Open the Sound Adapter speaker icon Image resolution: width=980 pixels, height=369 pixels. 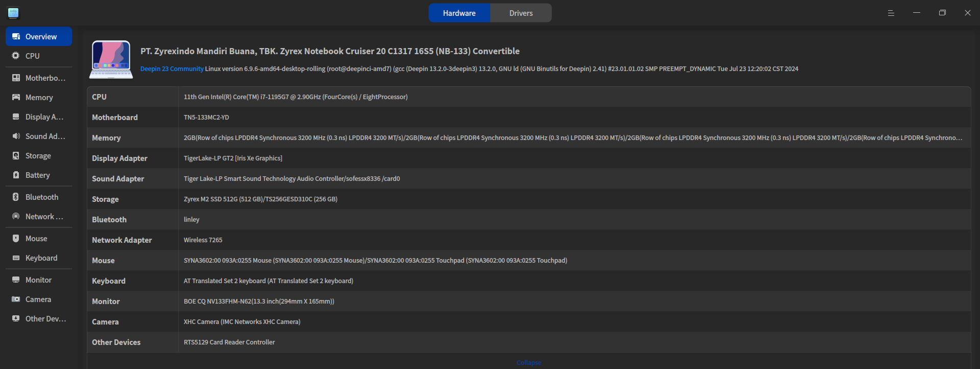16,136
